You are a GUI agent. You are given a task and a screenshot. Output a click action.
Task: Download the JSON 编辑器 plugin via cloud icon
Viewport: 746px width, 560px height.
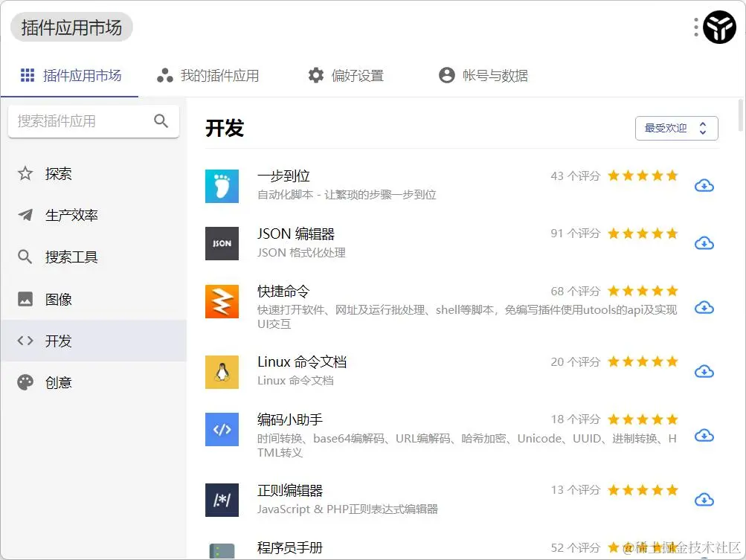tap(704, 243)
